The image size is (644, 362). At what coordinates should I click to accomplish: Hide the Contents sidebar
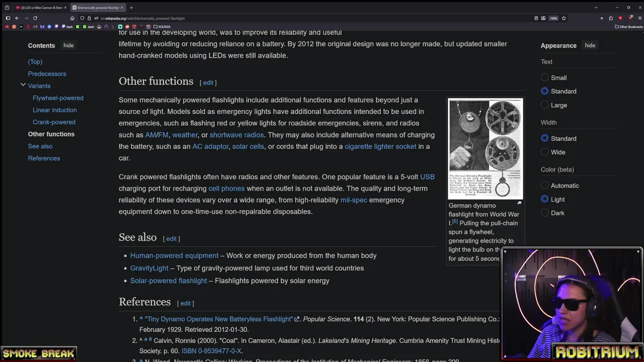68,45
